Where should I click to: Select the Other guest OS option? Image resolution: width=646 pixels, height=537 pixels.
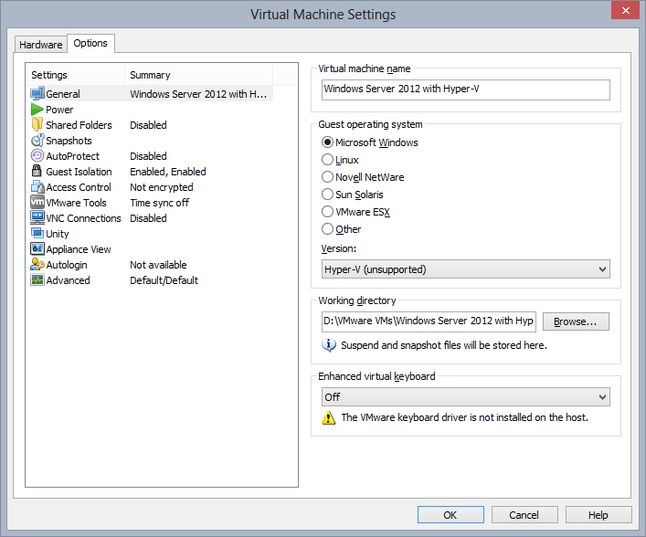pyautogui.click(x=327, y=229)
